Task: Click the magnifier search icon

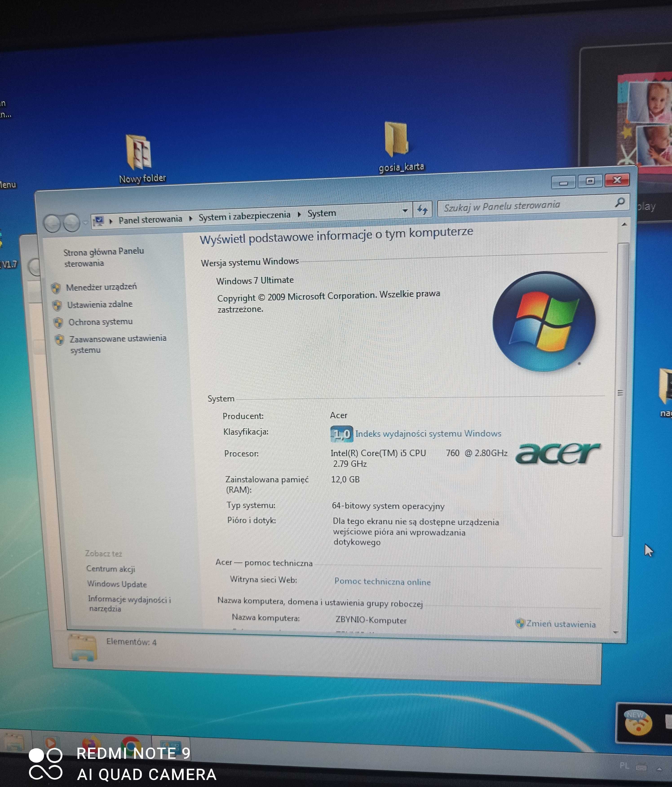Action: pyautogui.click(x=620, y=202)
